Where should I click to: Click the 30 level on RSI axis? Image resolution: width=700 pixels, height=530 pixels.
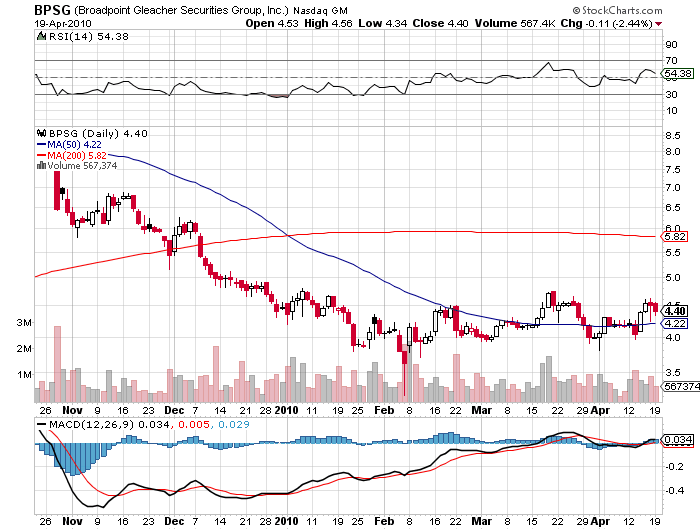[671, 94]
